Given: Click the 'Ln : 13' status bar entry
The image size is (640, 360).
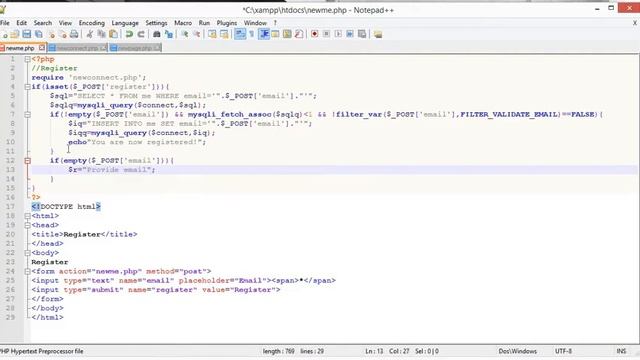Looking at the screenshot, I should (x=374, y=351).
